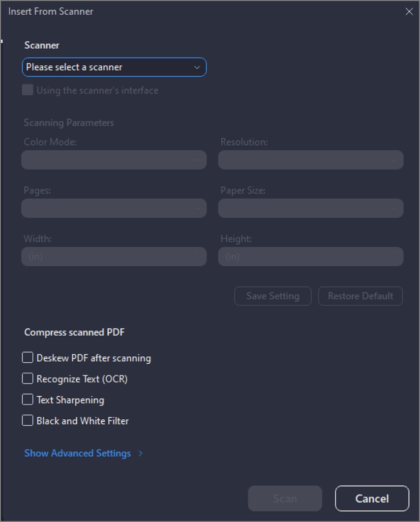Viewport: 420px width, 522px height.
Task: Enable the Black and White Filter
Action: [x=28, y=420]
